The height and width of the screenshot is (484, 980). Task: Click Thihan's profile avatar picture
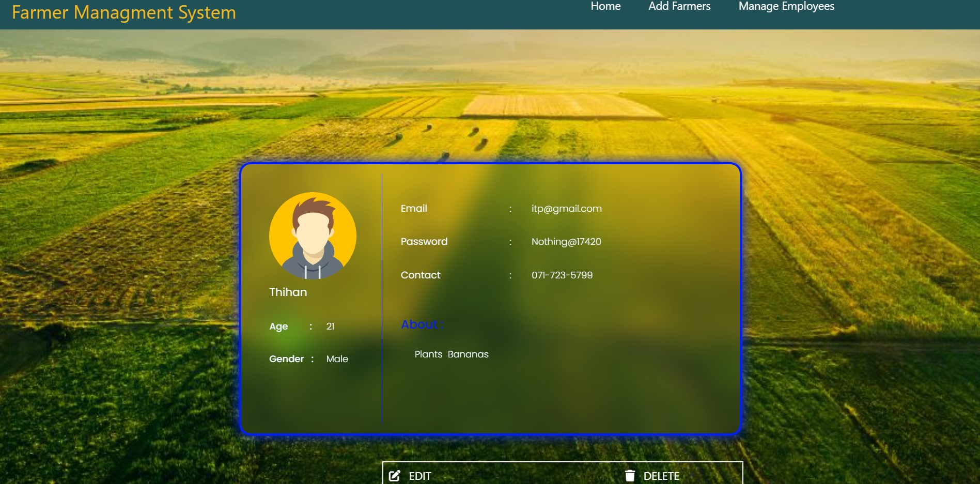pos(313,236)
